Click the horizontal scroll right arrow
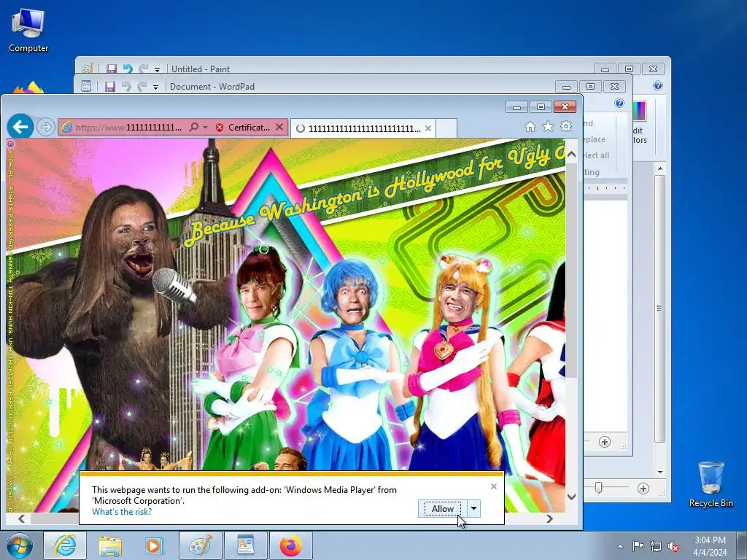Screen dimensions: 747x560 point(549,518)
